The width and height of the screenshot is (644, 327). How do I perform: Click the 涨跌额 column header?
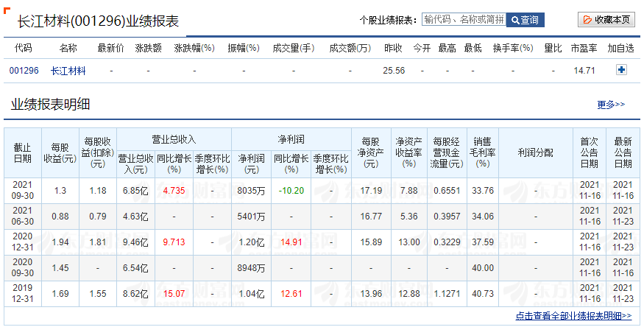(148, 48)
